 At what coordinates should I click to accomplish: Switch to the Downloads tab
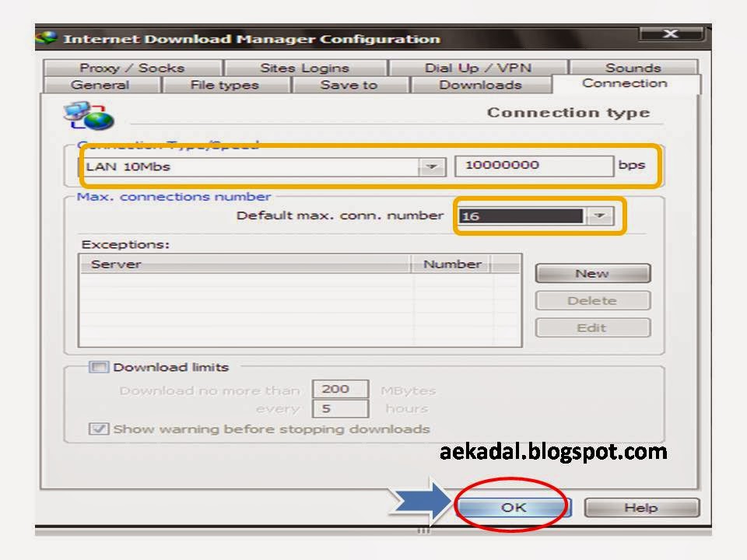[x=480, y=85]
